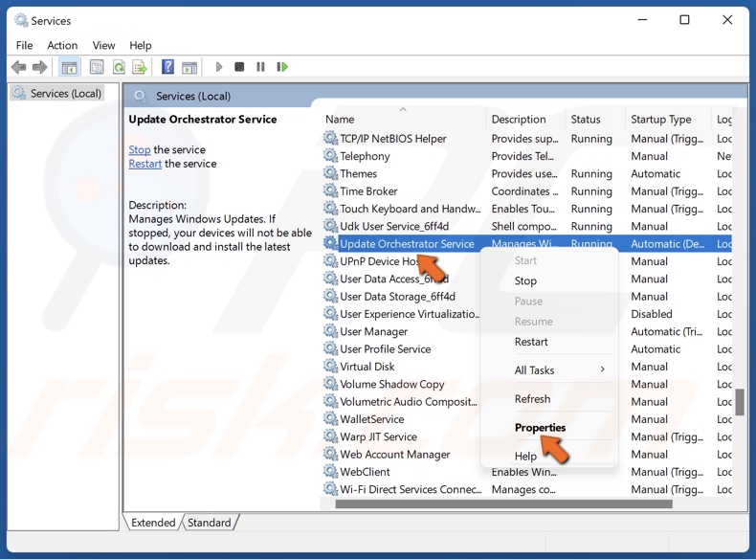Click the Restart the service link

click(145, 164)
